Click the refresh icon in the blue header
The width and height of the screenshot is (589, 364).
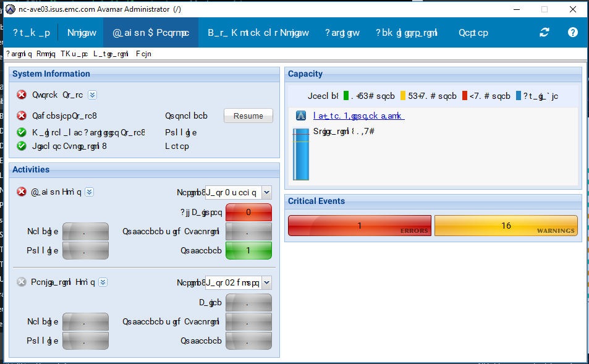pos(545,33)
